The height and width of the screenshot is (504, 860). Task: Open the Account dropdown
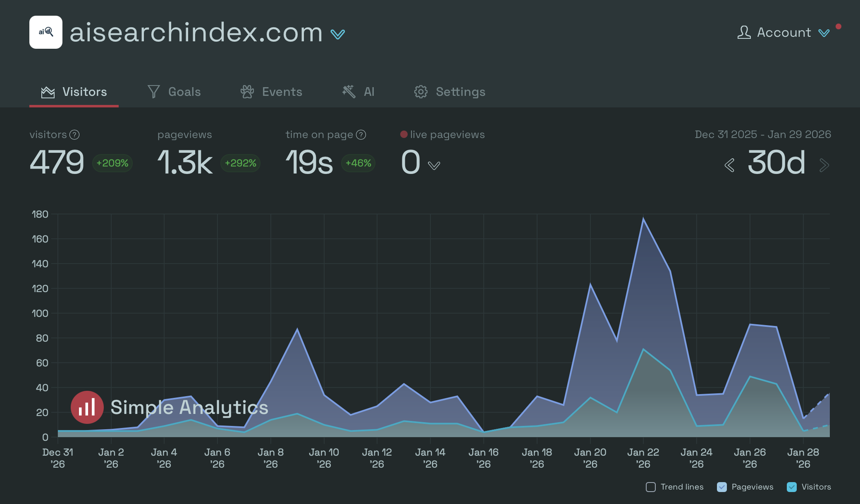[824, 33]
